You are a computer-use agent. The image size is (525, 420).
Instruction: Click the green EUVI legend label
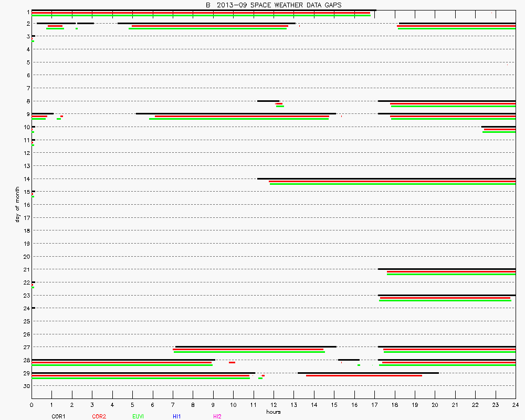tap(138, 416)
